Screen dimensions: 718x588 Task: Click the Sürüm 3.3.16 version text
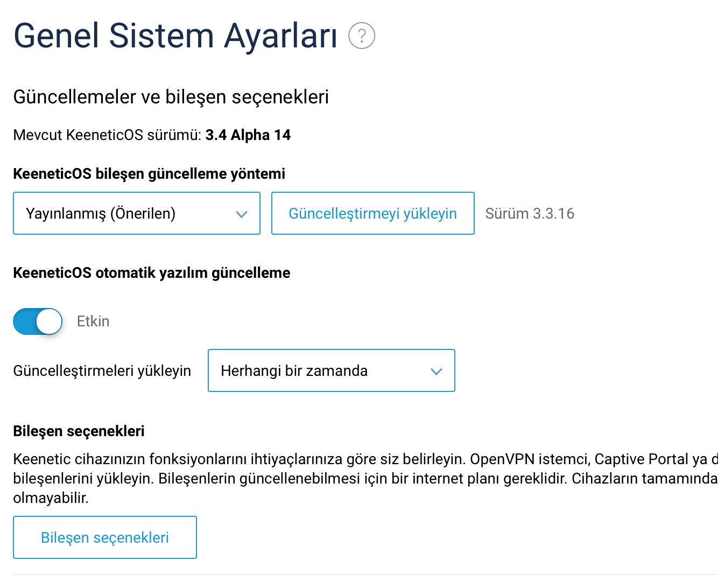pyautogui.click(x=530, y=214)
